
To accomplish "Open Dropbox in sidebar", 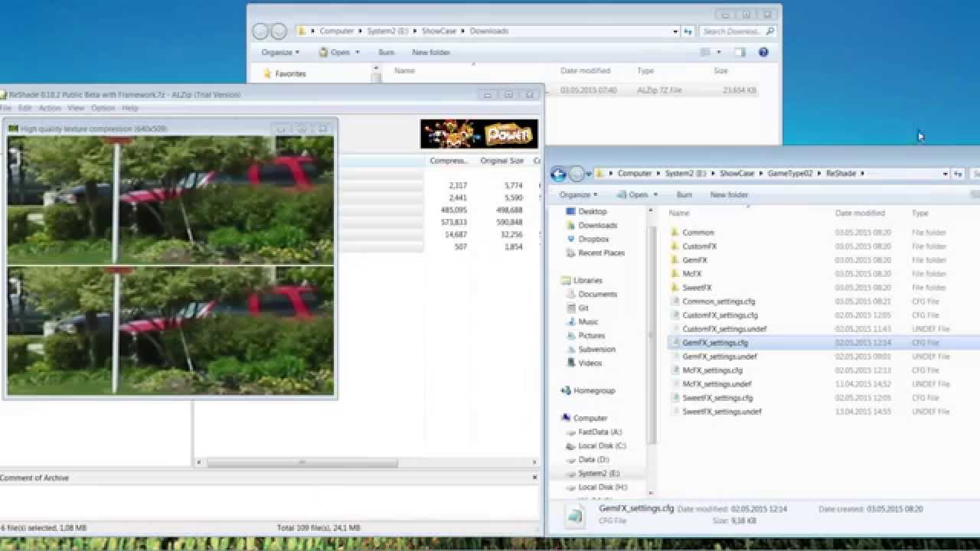I will coord(593,239).
